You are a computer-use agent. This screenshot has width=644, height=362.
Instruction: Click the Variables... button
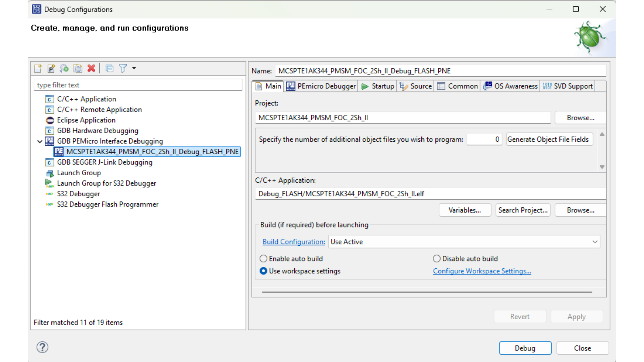click(465, 210)
